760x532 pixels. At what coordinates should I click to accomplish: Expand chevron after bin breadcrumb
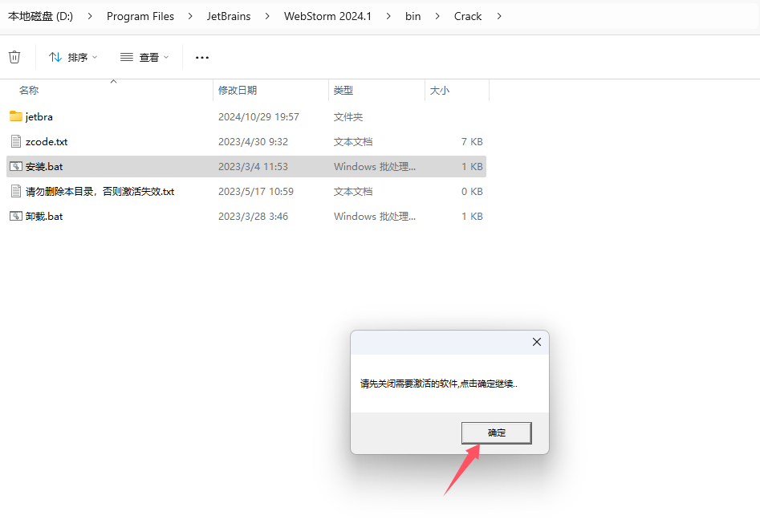[x=437, y=17]
